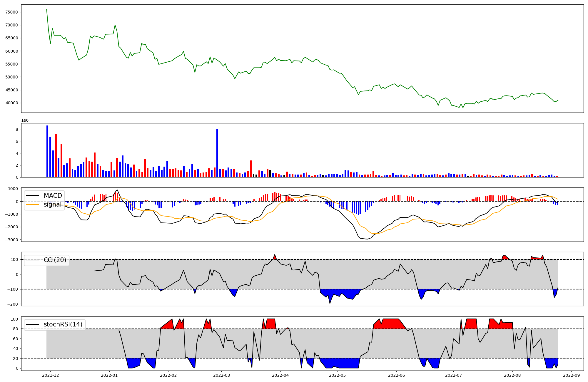Screen dimensions: 588x382
Task: Click the 2022-03 date tick label
Action: 221,375
